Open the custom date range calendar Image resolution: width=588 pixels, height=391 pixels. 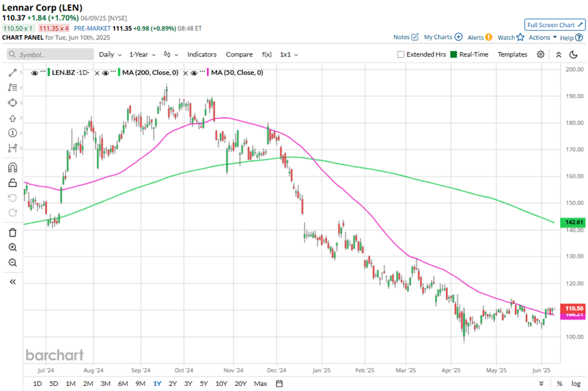(x=279, y=383)
